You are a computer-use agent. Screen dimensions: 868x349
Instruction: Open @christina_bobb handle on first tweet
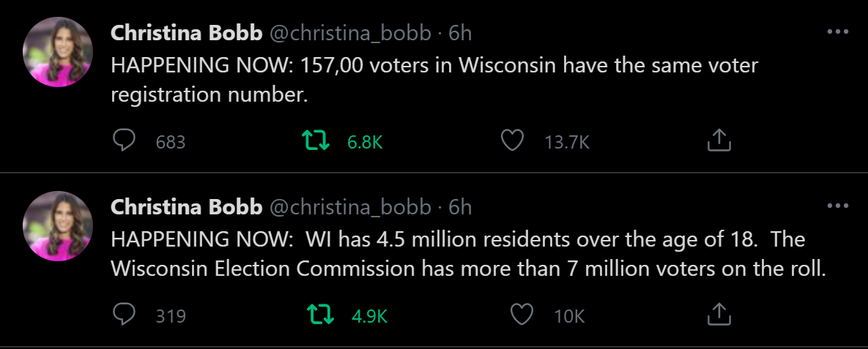(x=350, y=33)
